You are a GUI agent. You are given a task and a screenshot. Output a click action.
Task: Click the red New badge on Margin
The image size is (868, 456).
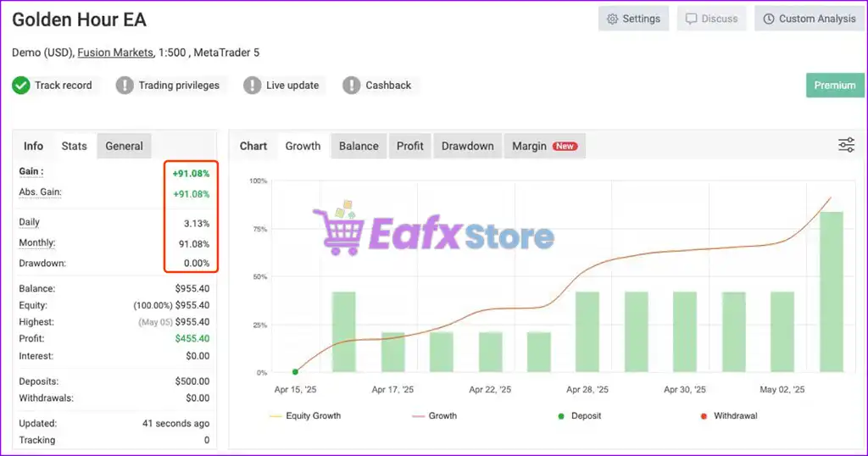565,146
